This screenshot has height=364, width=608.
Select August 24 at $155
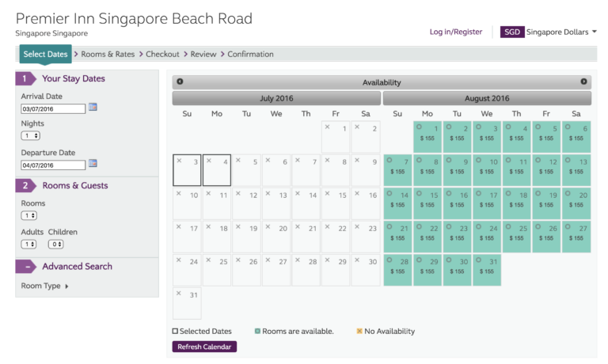[x=487, y=237]
